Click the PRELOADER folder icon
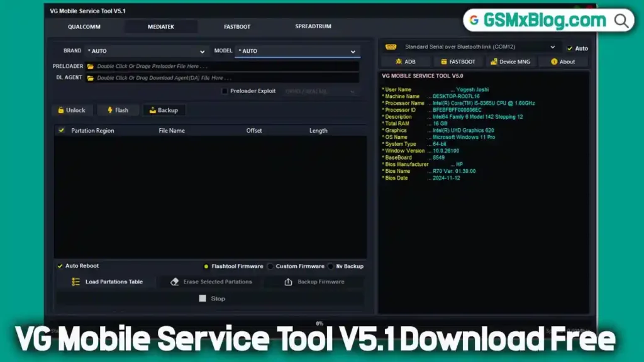The width and height of the screenshot is (644, 362). pos(91,66)
